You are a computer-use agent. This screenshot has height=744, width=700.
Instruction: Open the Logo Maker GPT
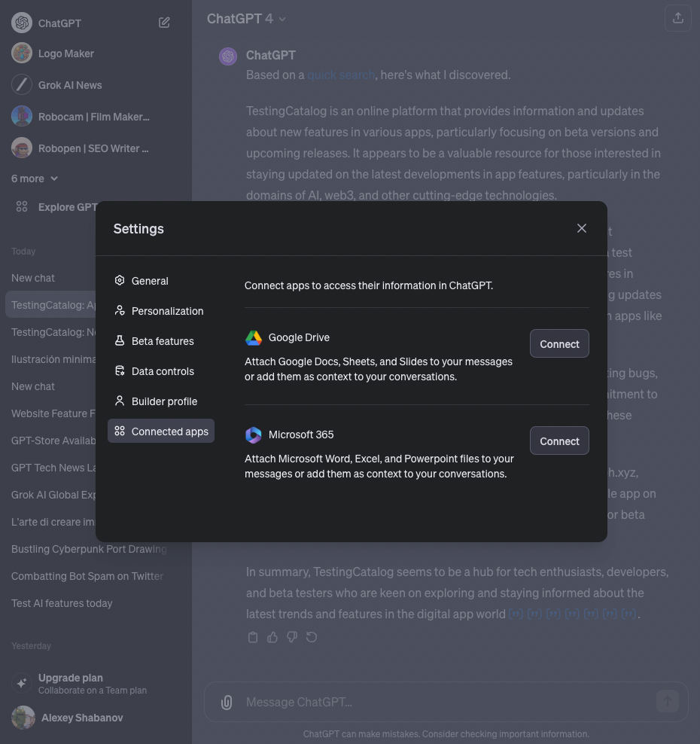pyautogui.click(x=66, y=53)
